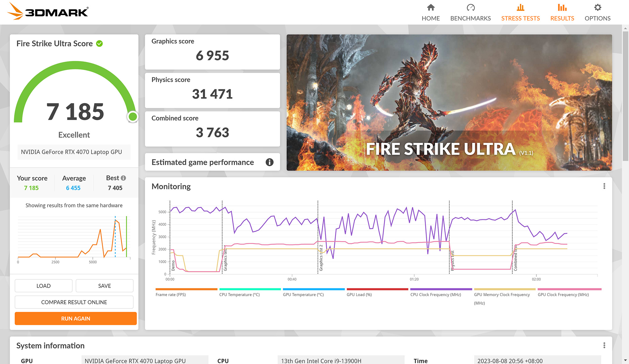Image resolution: width=629 pixels, height=364 pixels.
Task: Click the Best score value 7 405
Action: click(x=115, y=188)
